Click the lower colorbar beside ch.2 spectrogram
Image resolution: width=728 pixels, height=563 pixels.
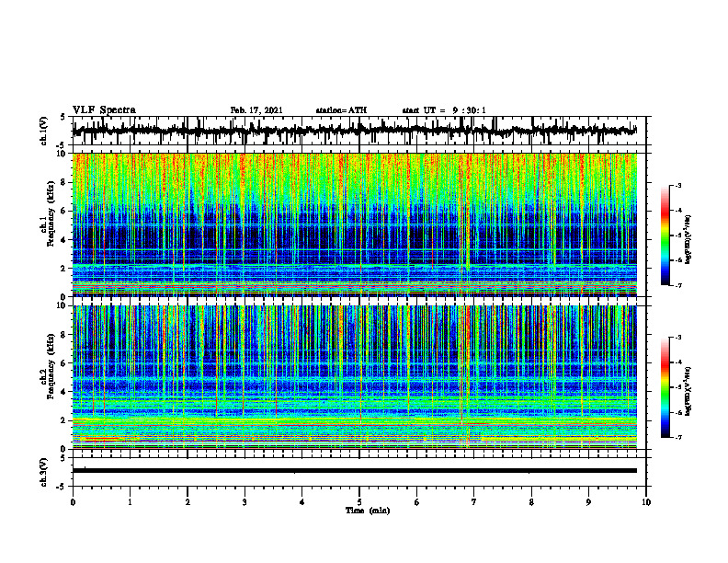[x=665, y=387]
